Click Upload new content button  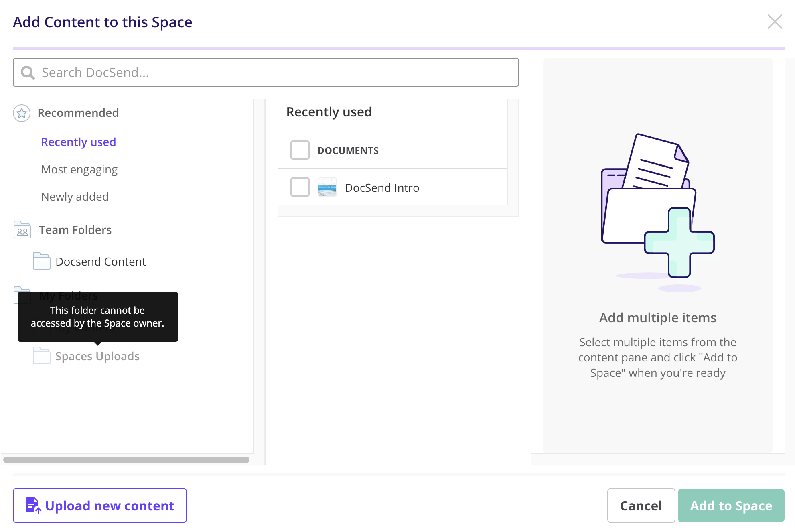pyautogui.click(x=100, y=506)
